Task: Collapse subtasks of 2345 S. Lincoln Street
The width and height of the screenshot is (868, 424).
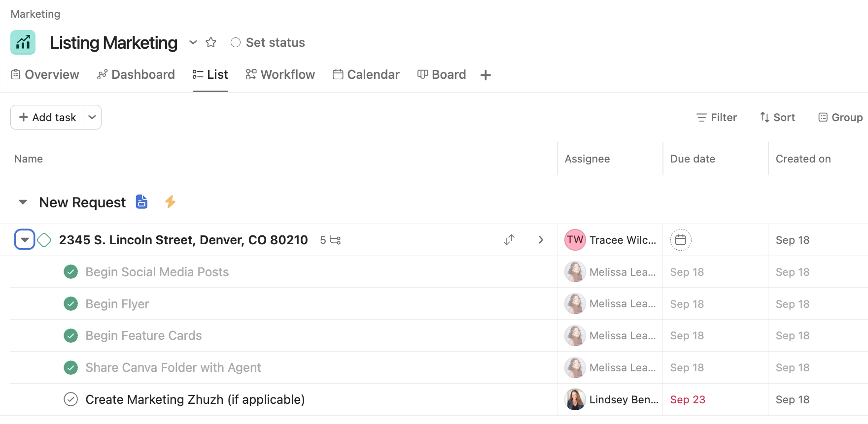Action: point(24,240)
